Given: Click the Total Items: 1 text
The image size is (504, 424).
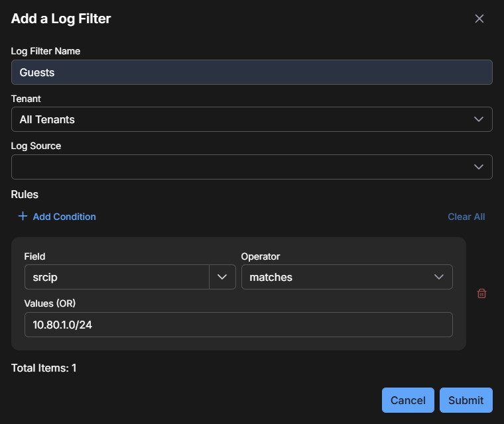Looking at the screenshot, I should pos(44,368).
